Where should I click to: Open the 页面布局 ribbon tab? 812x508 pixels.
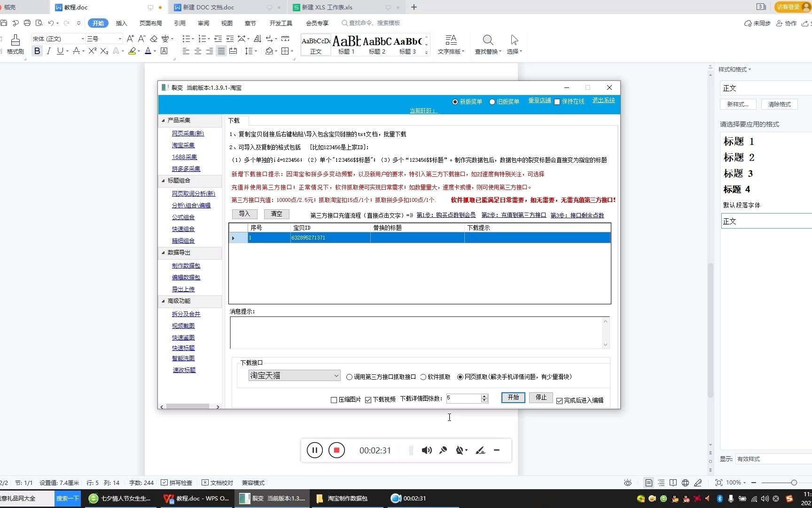pos(150,23)
